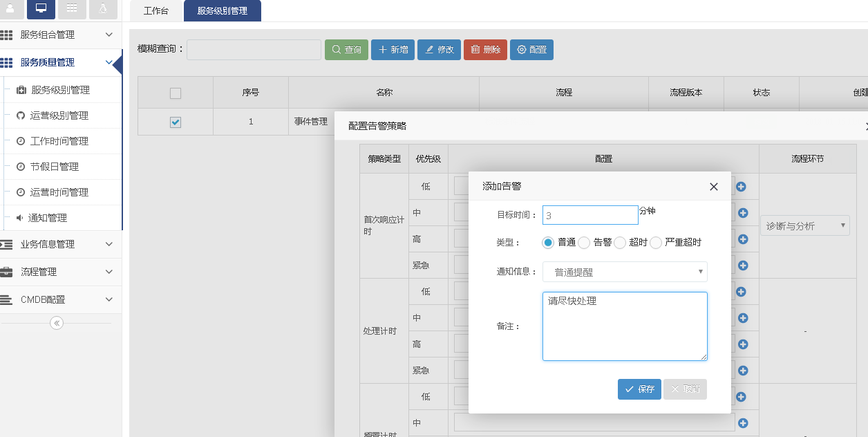Toggle the select-all checkbox in table header
The height and width of the screenshot is (437, 868).
click(x=176, y=93)
